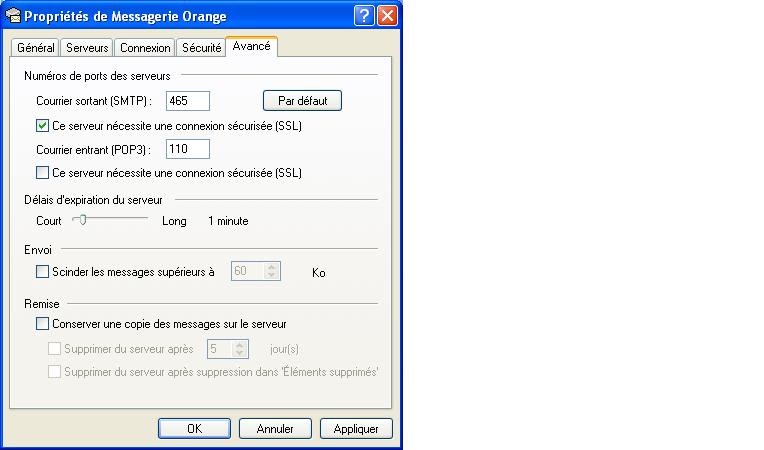
Task: Open the Serveurs tab
Action: coord(87,48)
